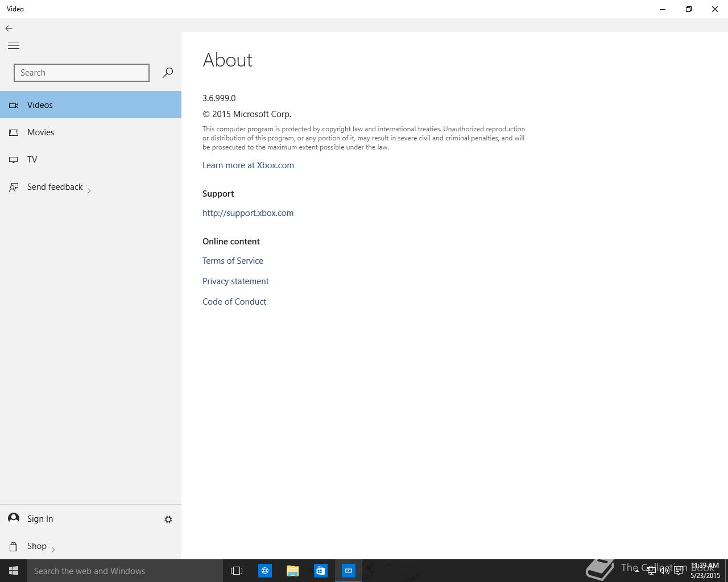Click the search magnifier icon
Screen dimensions: 728x582
point(167,73)
